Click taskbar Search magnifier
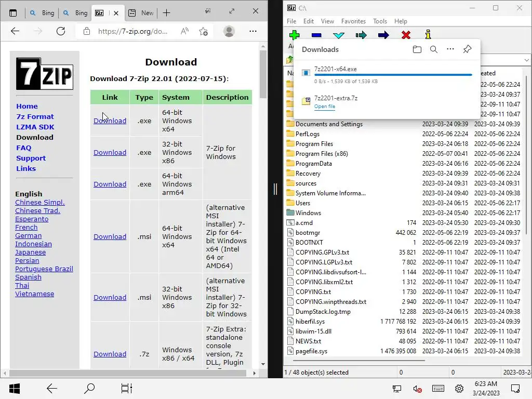This screenshot has height=399, width=532. [89, 389]
